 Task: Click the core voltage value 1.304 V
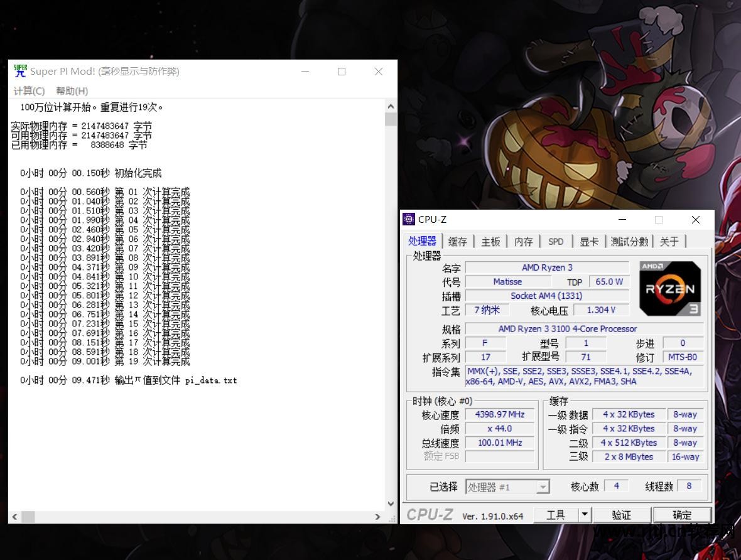(x=601, y=310)
